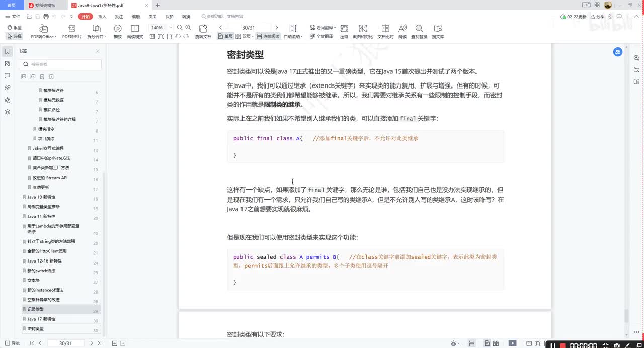The width and height of the screenshot is (644, 348).
Task: Select bookmark Java 10 新特性
Action: pyautogui.click(x=41, y=197)
